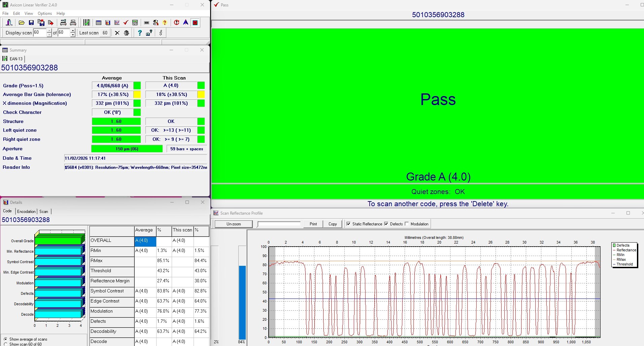Open the Options menu

coord(44,13)
